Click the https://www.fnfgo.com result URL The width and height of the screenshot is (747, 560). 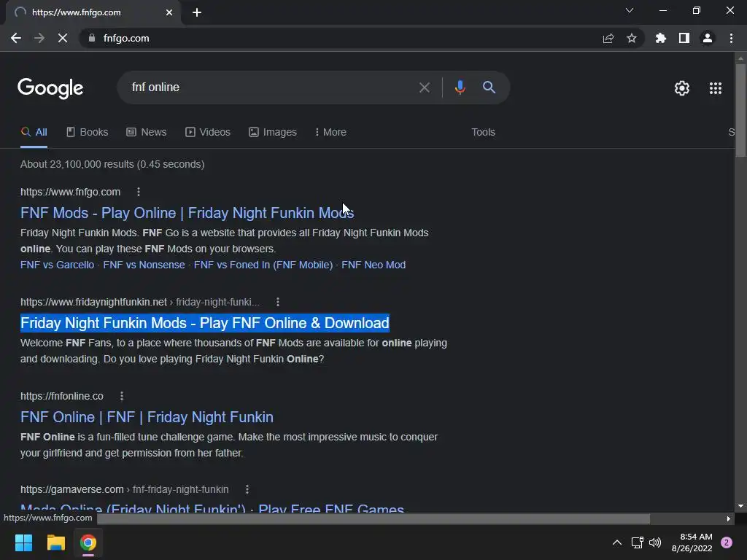click(71, 192)
